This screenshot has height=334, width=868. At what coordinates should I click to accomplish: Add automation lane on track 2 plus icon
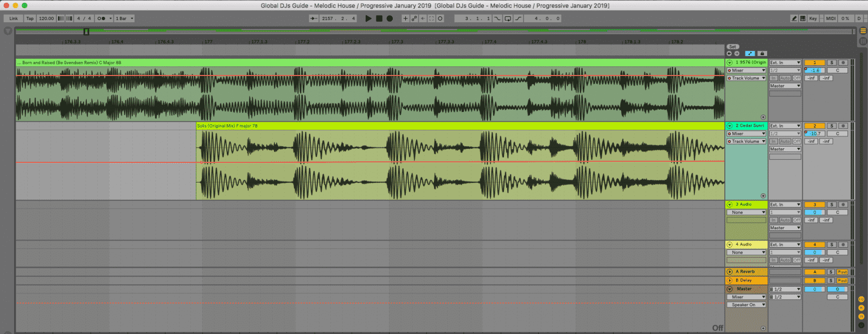(763, 196)
